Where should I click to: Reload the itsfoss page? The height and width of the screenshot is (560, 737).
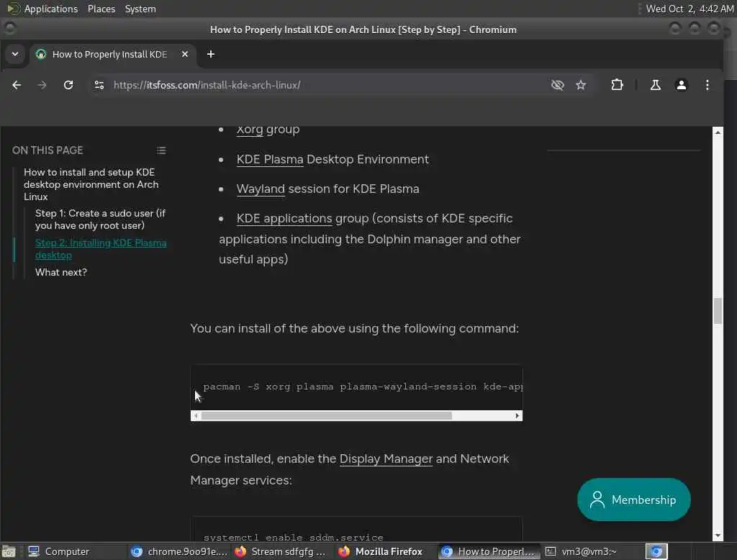point(68,85)
